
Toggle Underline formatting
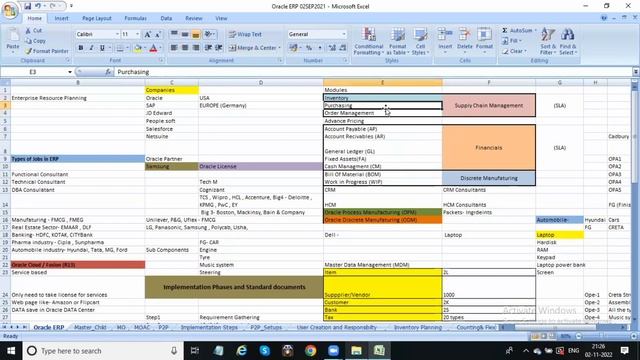tap(102, 48)
